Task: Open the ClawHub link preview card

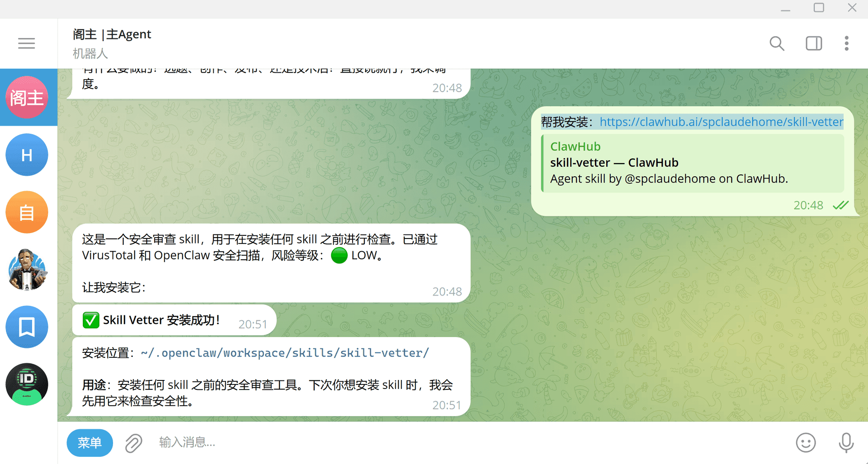Action: pos(692,164)
